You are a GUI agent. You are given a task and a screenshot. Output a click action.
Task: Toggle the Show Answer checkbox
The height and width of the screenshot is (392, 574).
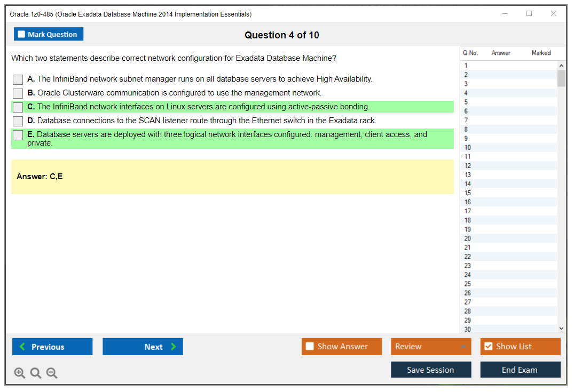pos(310,347)
